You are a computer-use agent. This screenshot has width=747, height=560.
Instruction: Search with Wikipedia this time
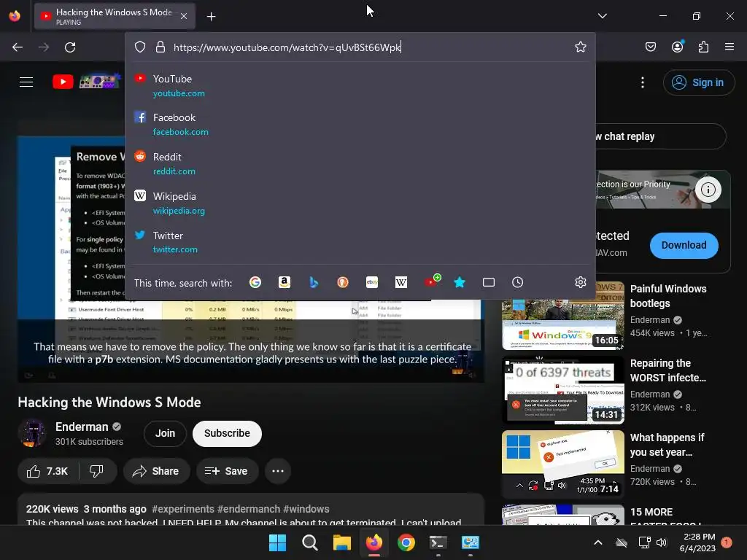tap(401, 282)
